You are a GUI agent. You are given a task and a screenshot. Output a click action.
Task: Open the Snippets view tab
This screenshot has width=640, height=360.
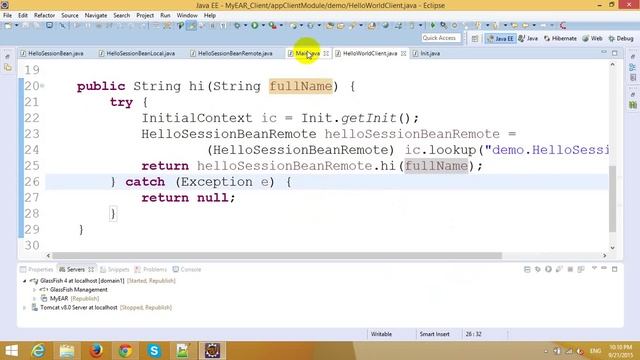point(115,269)
